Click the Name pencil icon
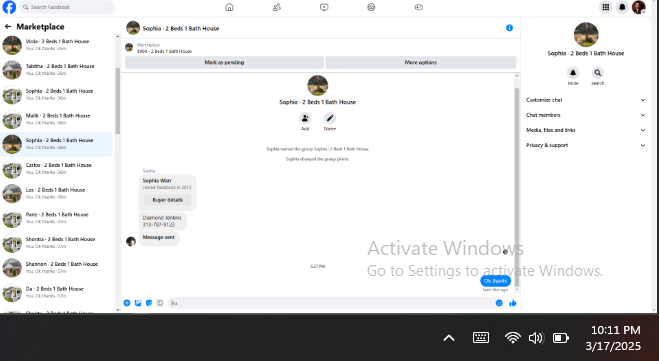The width and height of the screenshot is (659, 361). pyautogui.click(x=330, y=118)
